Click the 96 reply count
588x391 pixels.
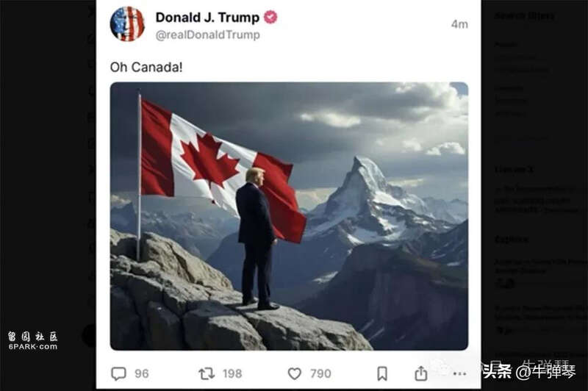click(142, 373)
